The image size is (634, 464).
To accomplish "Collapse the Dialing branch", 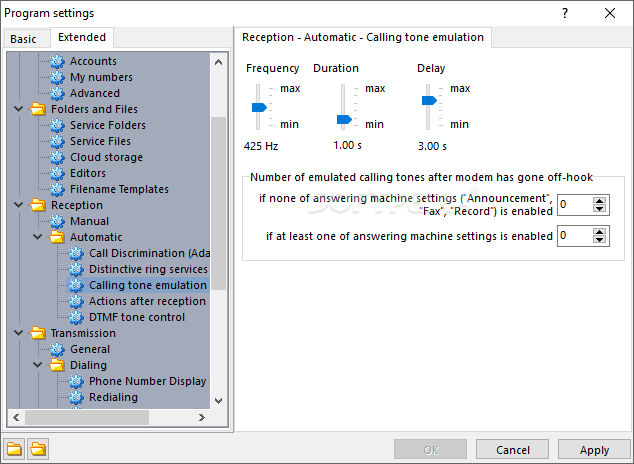I will coord(38,365).
